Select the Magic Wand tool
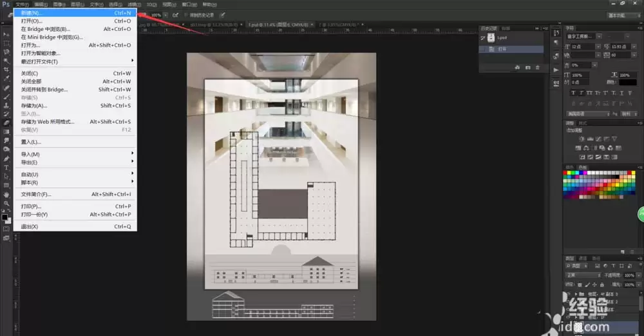 pyautogui.click(x=6, y=61)
